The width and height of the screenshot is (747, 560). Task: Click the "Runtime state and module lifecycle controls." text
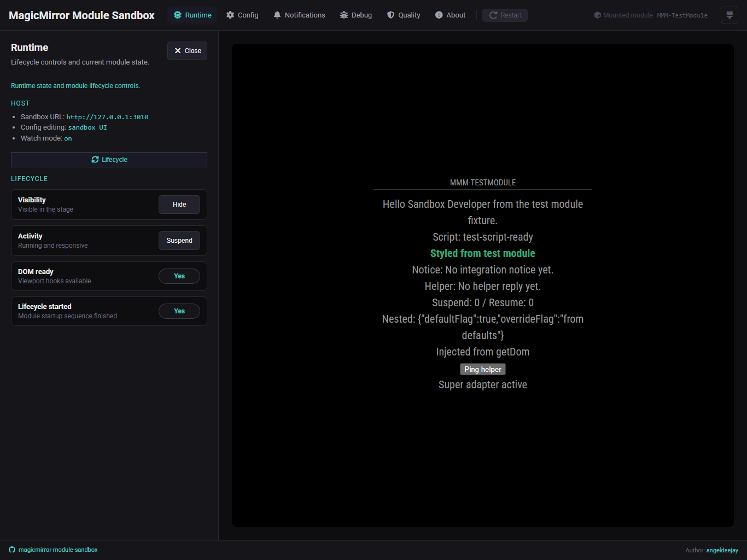75,86
